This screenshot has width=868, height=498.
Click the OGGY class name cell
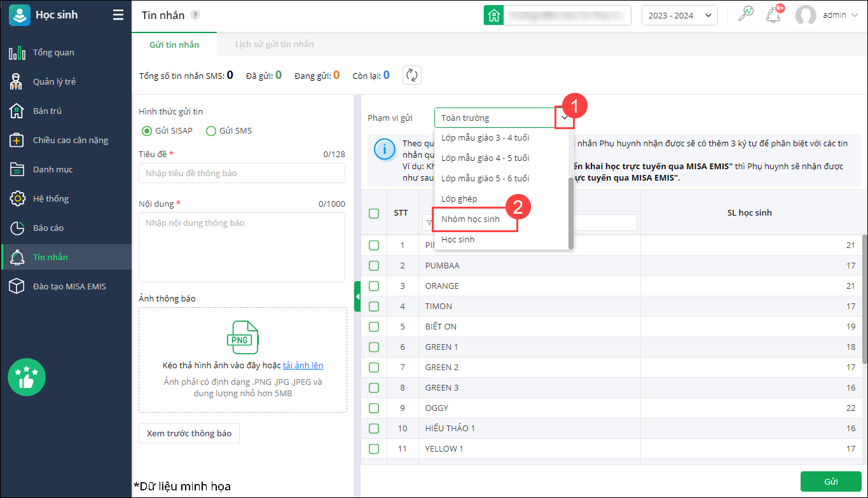[x=530, y=408]
